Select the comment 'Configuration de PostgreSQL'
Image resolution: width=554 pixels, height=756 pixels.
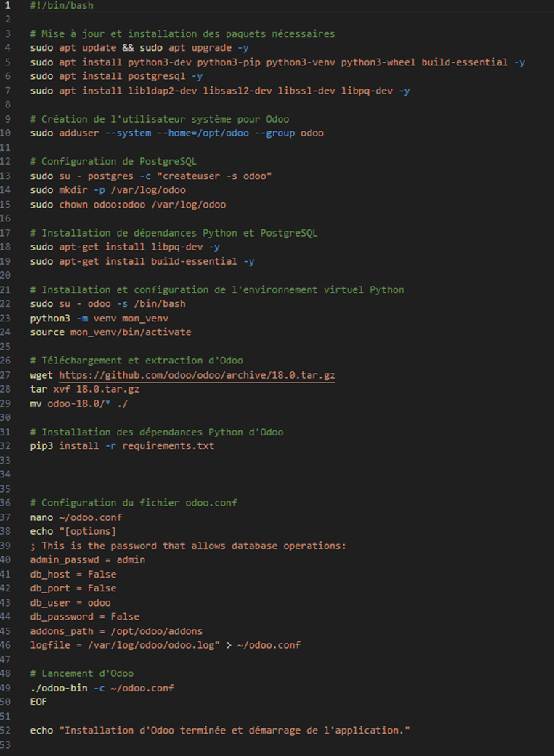[x=113, y=162]
